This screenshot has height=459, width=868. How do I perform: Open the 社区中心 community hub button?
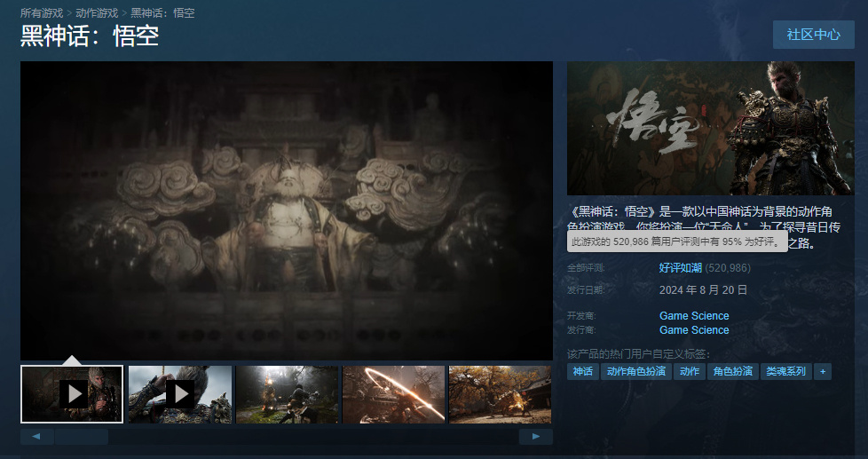813,35
